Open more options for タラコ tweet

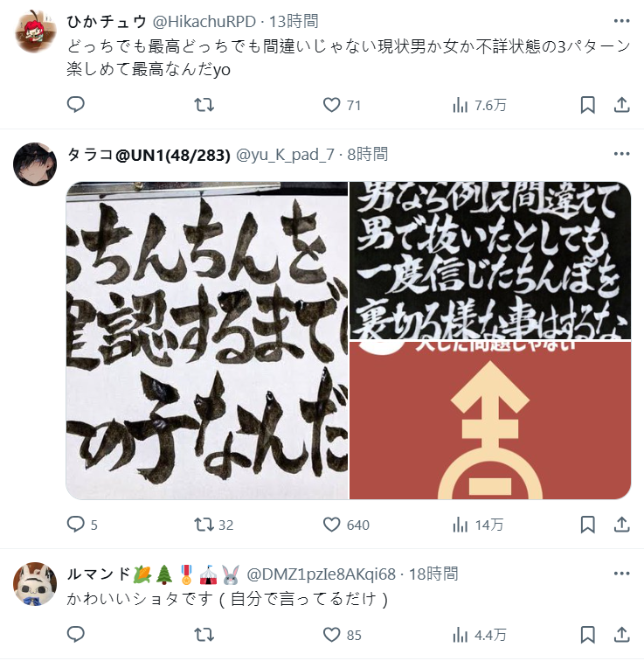pyautogui.click(x=621, y=154)
